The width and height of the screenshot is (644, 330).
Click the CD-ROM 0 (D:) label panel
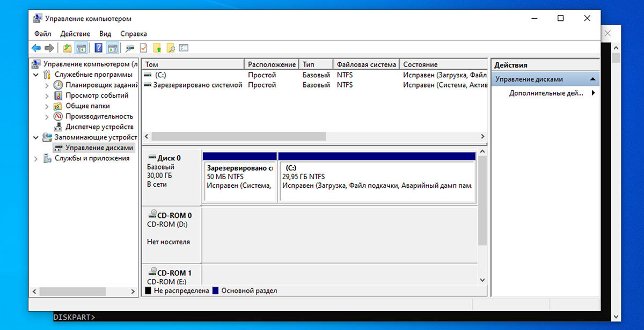172,234
